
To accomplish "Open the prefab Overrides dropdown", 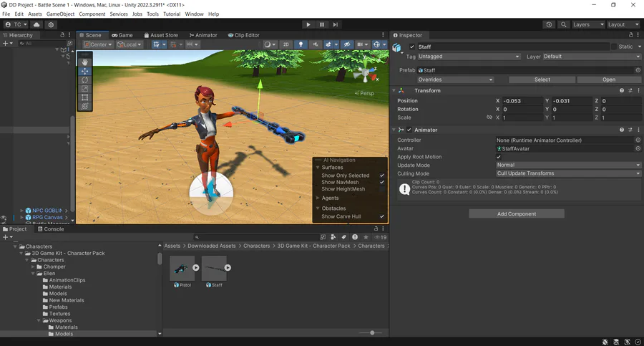I will [455, 80].
